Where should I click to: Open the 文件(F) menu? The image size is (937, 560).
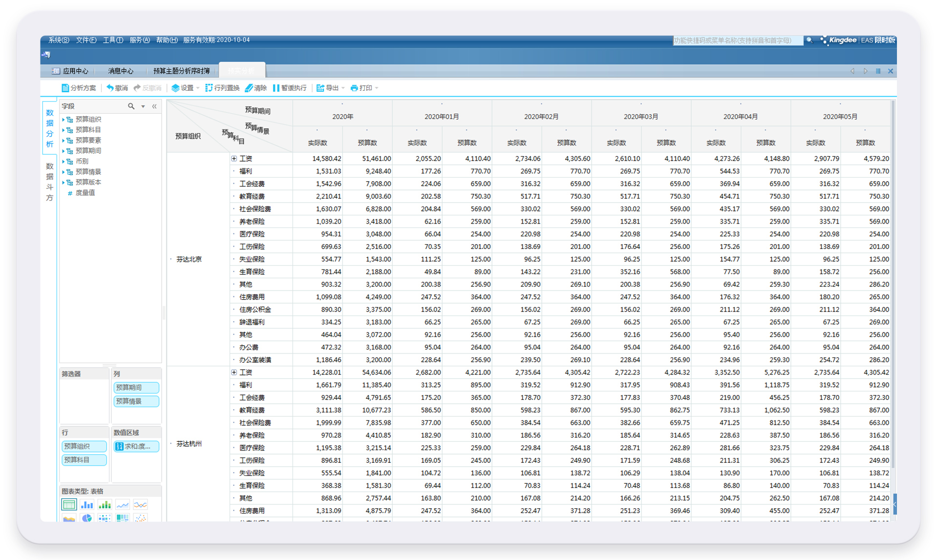click(x=86, y=40)
